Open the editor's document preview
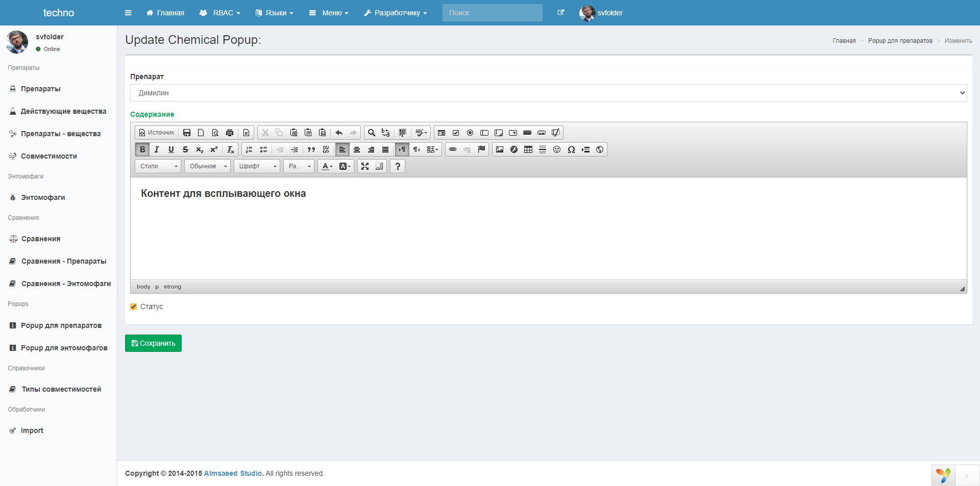This screenshot has height=486, width=980. point(215,133)
